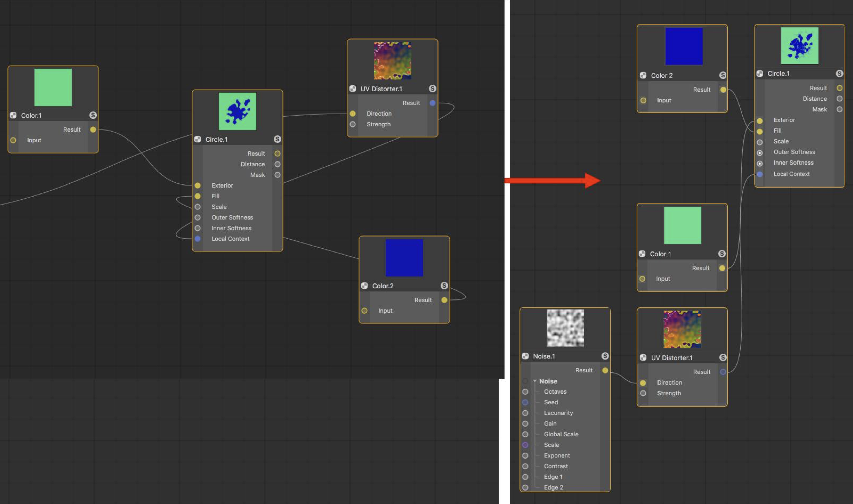Image resolution: width=853 pixels, height=504 pixels.
Task: Click the Noise.1 Result output port
Action: click(605, 370)
